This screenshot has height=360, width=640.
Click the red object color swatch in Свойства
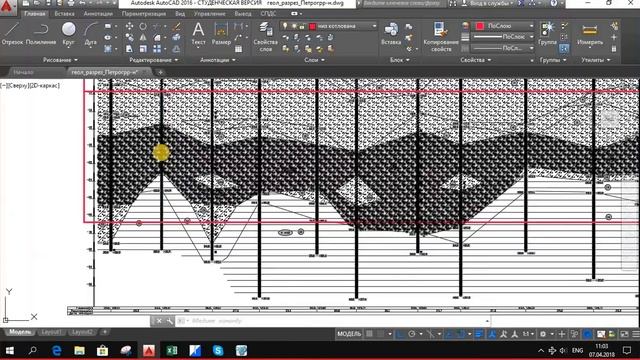click(480, 26)
